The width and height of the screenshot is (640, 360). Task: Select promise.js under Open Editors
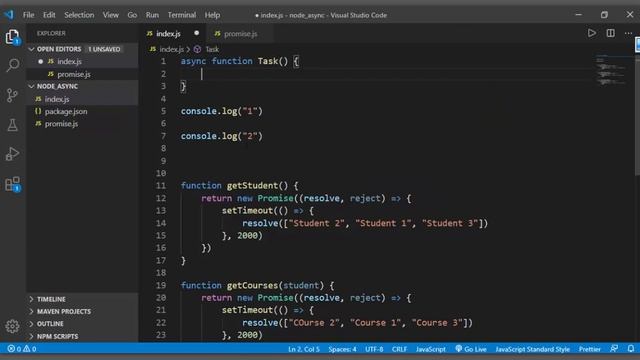(x=82, y=74)
